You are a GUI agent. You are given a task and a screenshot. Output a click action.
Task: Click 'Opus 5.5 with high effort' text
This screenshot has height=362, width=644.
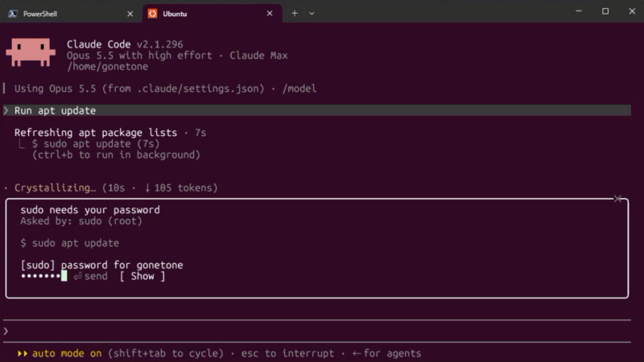pos(139,56)
